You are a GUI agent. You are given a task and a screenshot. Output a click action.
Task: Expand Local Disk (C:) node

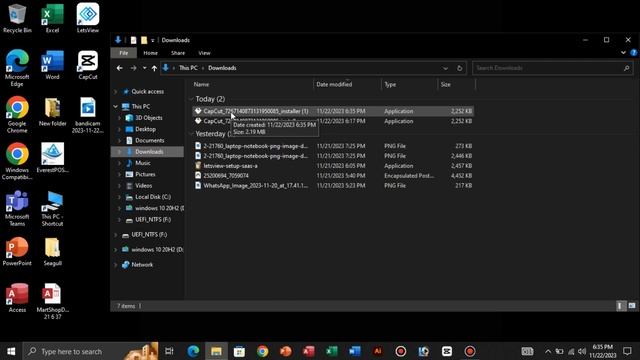tap(120, 197)
